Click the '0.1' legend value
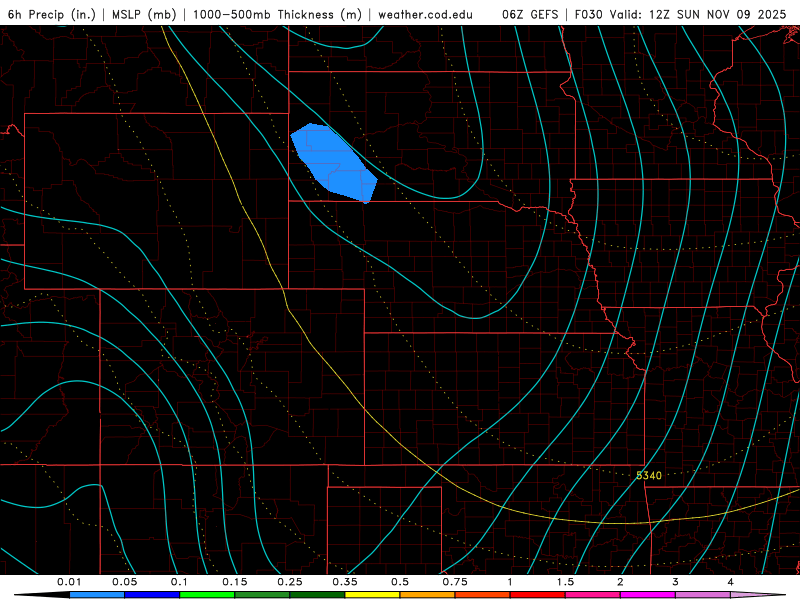This screenshot has width=800, height=600. (179, 582)
